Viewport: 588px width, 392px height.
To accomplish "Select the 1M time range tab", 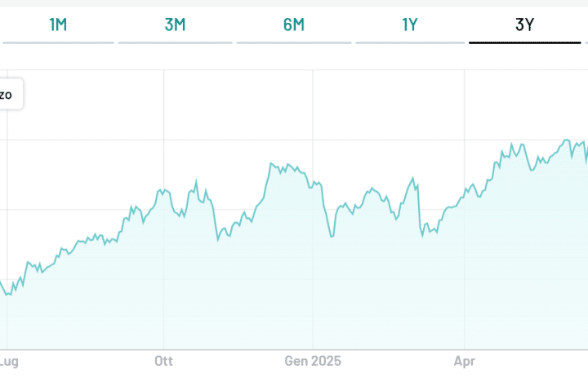I will (x=58, y=24).
